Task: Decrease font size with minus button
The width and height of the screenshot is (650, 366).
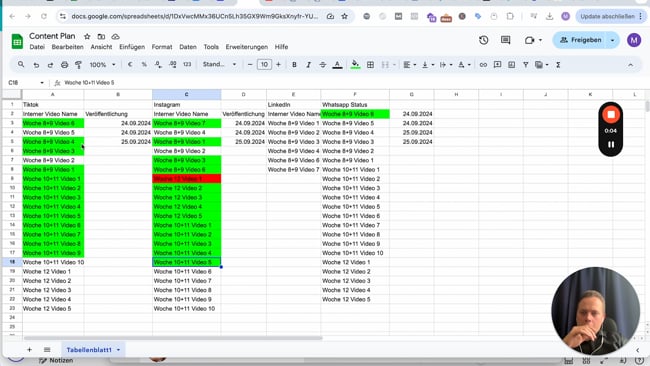Action: 250,65
